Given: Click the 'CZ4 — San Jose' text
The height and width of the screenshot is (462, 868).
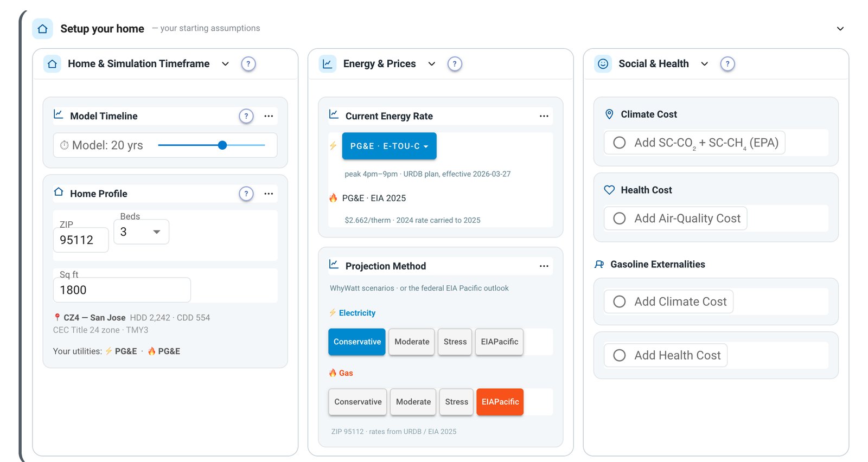Looking at the screenshot, I should pos(94,318).
